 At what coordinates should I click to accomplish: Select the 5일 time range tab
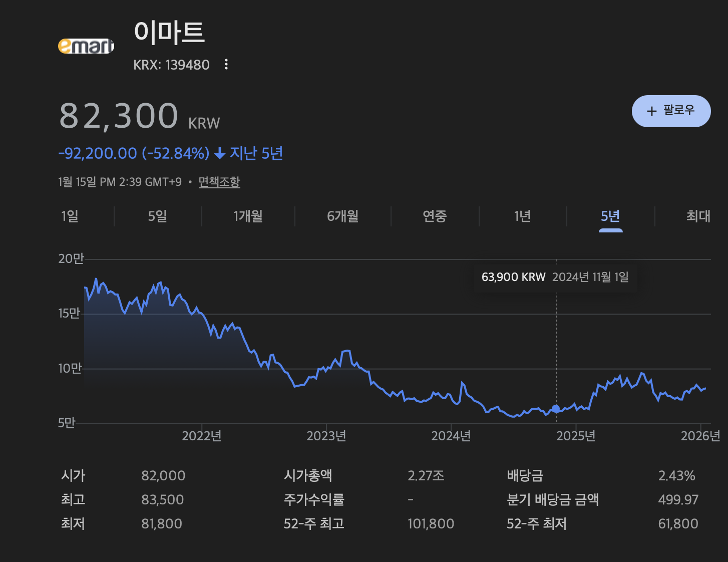pyautogui.click(x=157, y=216)
